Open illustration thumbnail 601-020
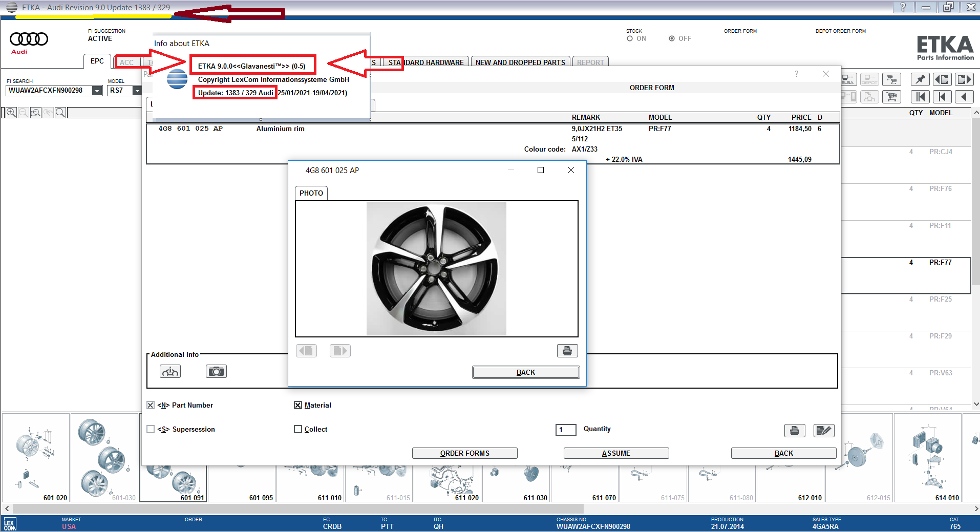Viewport: 980px width, 532px height. 36,458
